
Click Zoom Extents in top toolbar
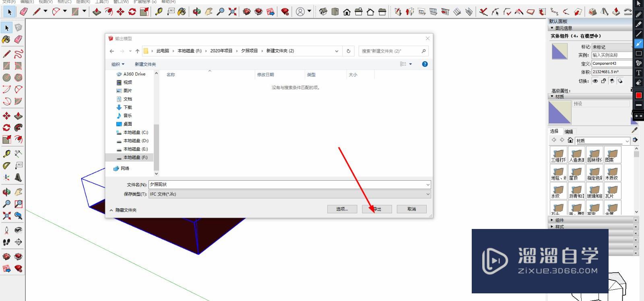coord(232,12)
